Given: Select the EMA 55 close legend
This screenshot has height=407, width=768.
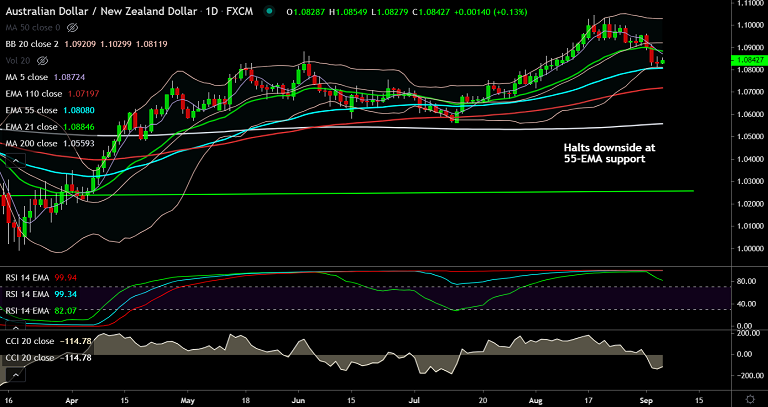Looking at the screenshot, I should point(31,110).
